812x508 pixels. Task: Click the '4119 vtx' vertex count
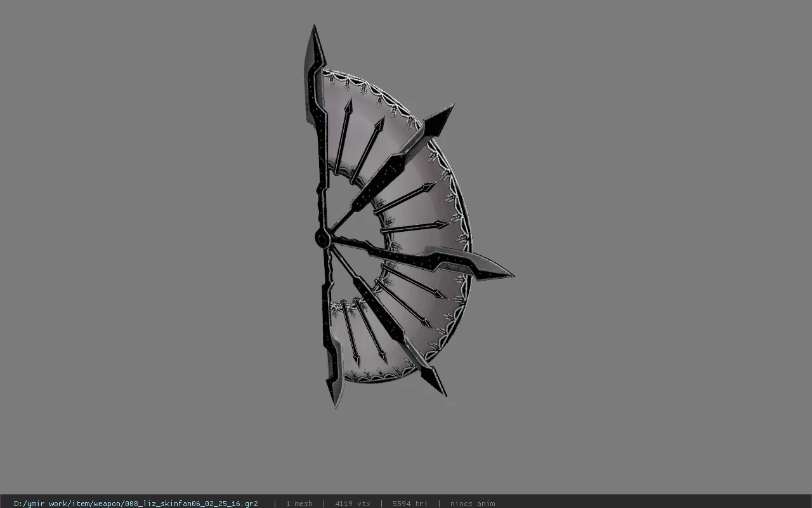click(x=352, y=504)
